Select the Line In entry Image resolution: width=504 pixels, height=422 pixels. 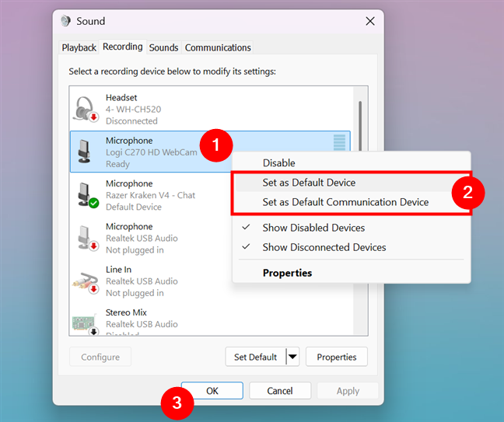pos(151,281)
